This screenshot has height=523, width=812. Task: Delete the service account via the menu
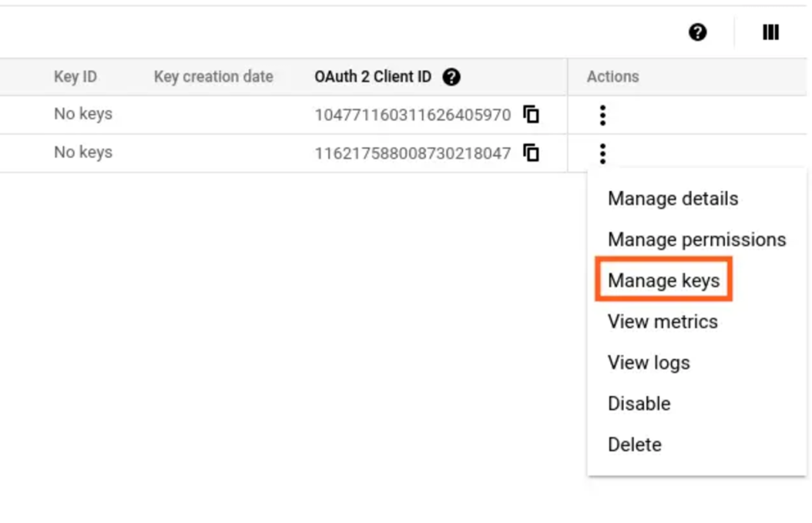(x=634, y=445)
